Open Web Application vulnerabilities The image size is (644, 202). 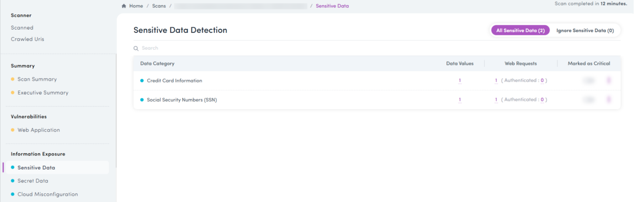[38, 130]
